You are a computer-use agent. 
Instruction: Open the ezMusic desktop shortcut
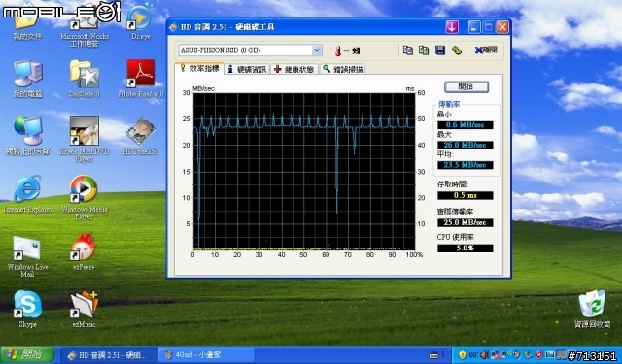click(x=85, y=309)
